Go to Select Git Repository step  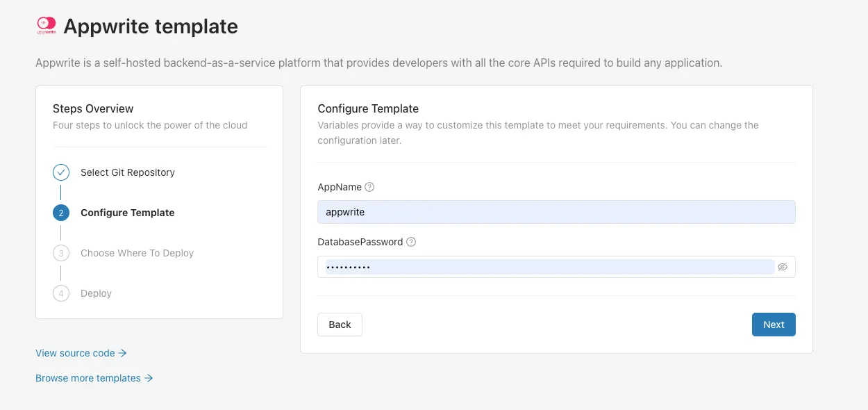[128, 172]
